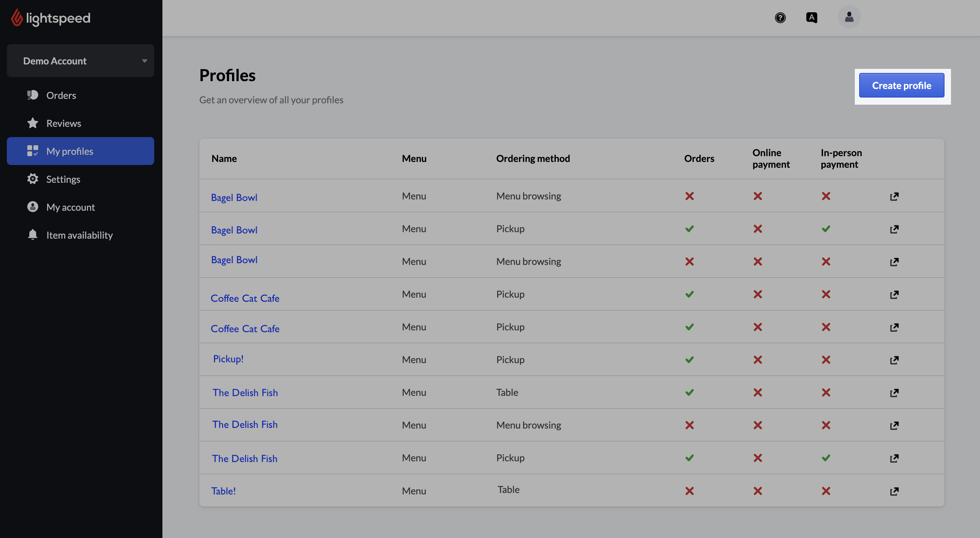Go to Orders in sidebar
The width and height of the screenshot is (980, 538).
click(x=61, y=95)
